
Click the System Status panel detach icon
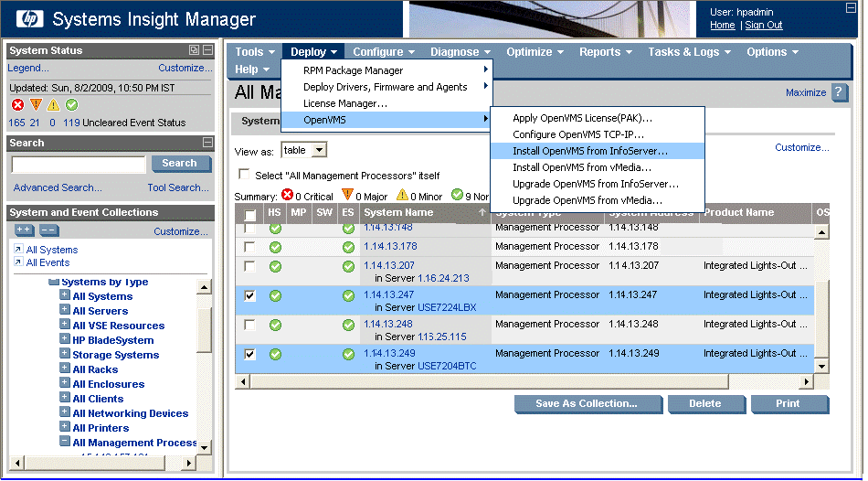coord(194,50)
